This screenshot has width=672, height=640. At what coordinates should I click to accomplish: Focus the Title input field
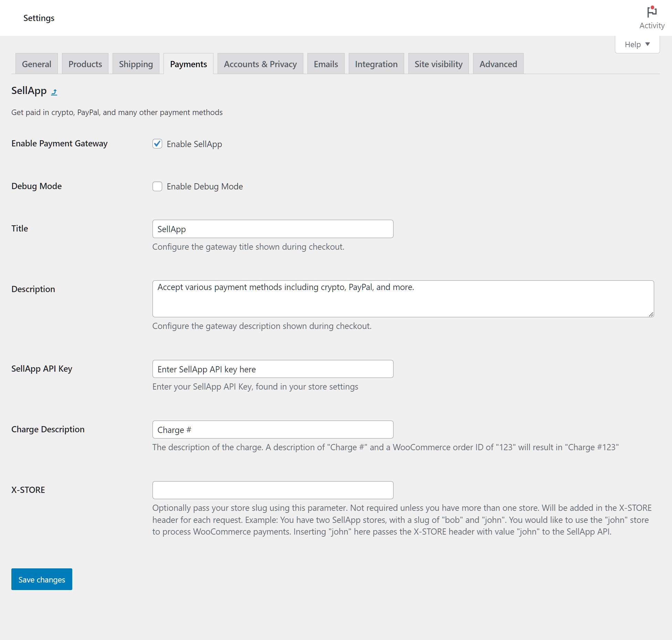273,229
